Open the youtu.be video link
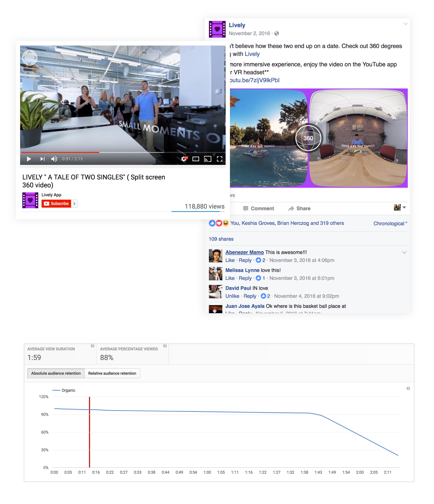Screen dimensions: 434x504 [254, 80]
